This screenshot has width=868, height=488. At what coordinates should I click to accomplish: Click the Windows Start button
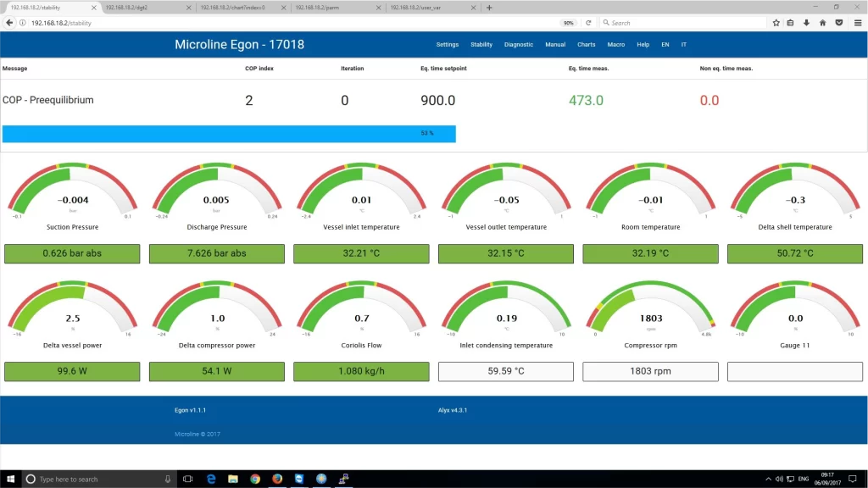click(9, 479)
